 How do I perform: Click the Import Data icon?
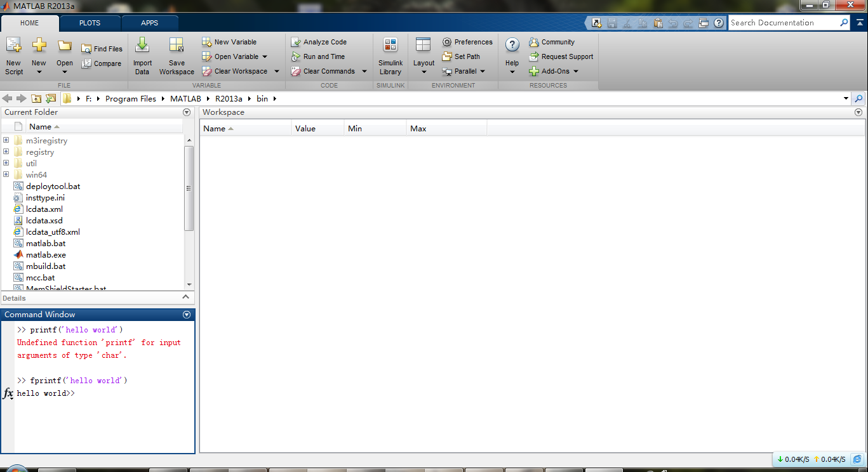(x=142, y=46)
